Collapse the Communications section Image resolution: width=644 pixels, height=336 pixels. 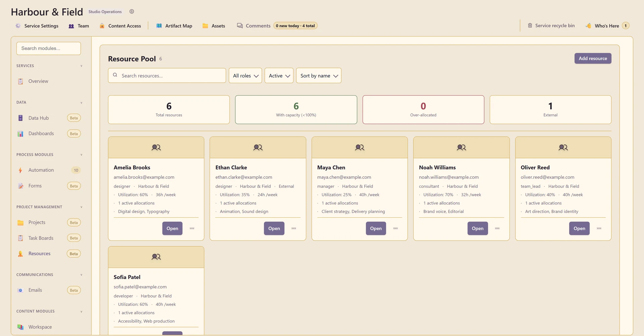pyautogui.click(x=82, y=275)
